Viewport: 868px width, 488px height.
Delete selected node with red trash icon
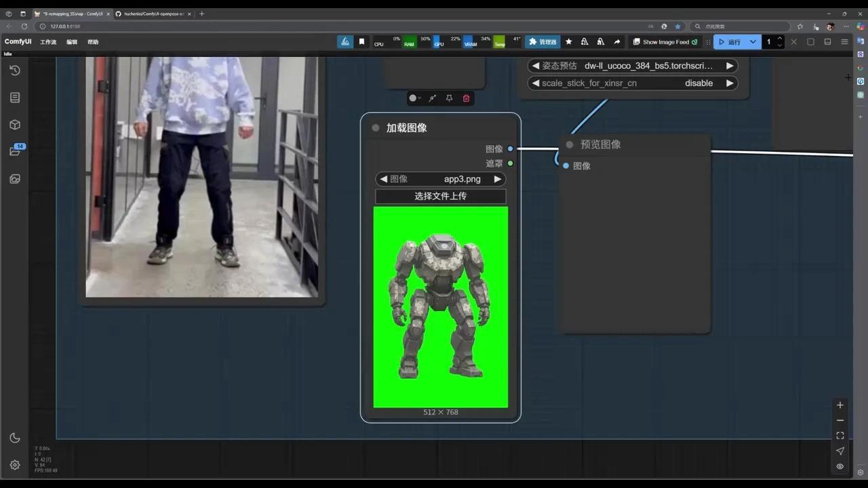pos(466,98)
